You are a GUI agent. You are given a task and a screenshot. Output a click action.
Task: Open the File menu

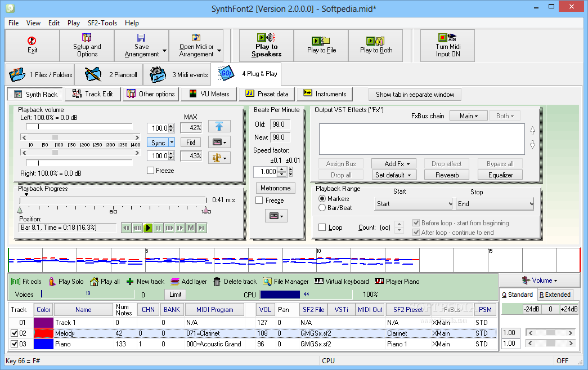click(x=14, y=23)
